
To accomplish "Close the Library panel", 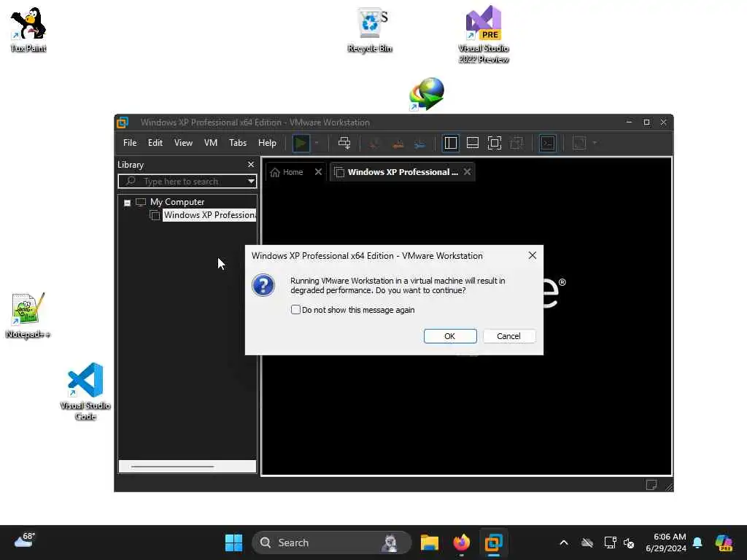I will coord(251,164).
